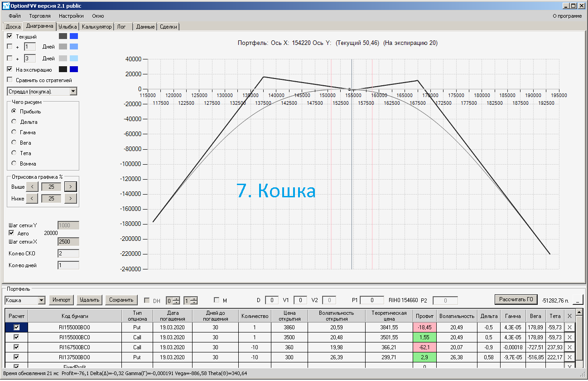Remove the RI167500BC0 row with its X button

point(569,347)
